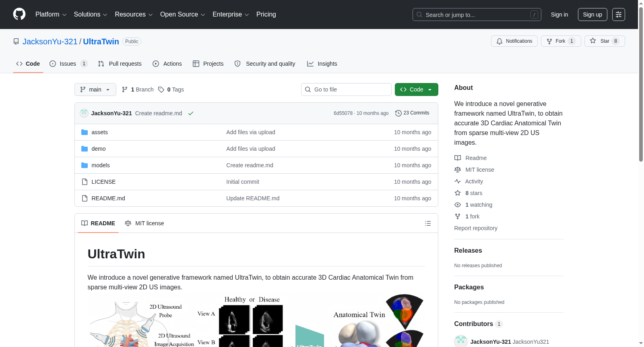Screen dimensions: 644x347
Task: Open the appearance settings icon button
Action: click(x=618, y=15)
